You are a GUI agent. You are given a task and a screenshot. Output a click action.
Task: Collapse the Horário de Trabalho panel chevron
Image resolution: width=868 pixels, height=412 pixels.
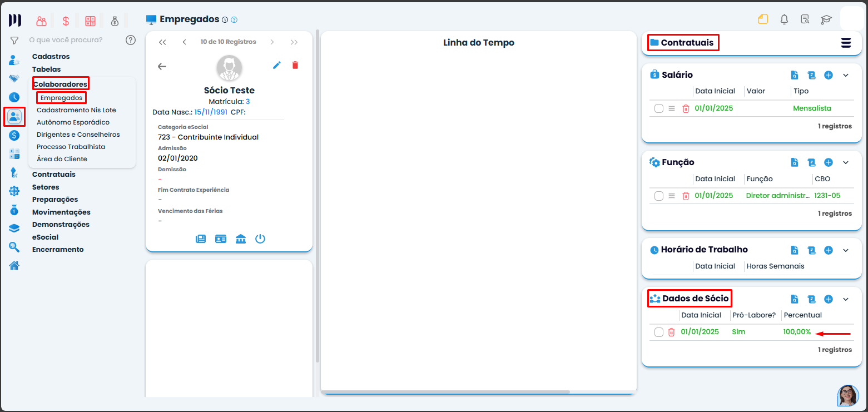pyautogui.click(x=846, y=250)
